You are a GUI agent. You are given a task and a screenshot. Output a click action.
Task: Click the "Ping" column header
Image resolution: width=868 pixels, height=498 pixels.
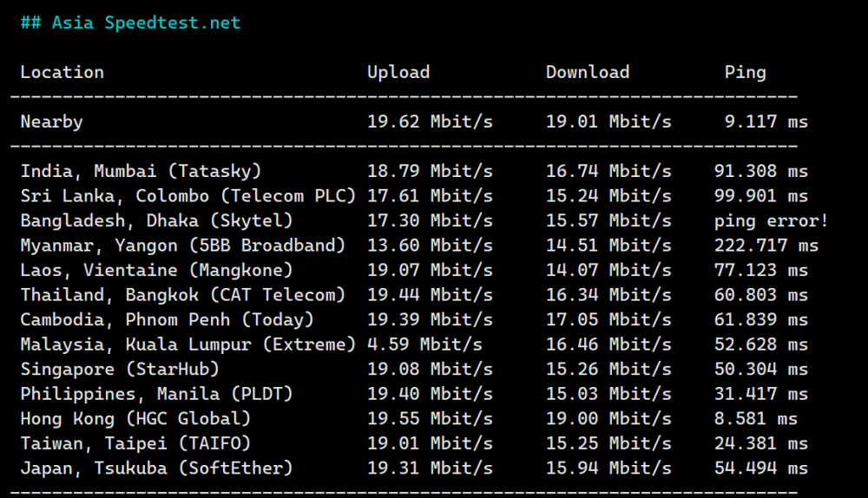[746, 73]
